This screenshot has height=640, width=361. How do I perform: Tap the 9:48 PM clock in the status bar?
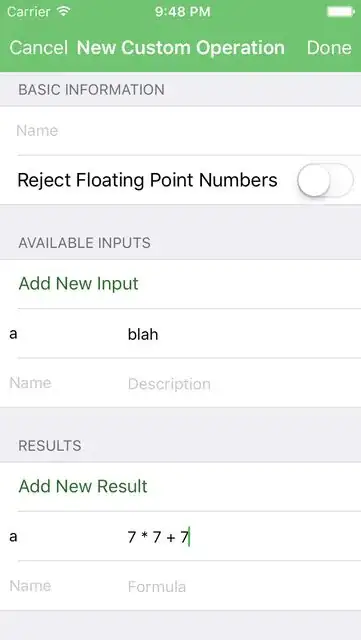click(x=183, y=12)
